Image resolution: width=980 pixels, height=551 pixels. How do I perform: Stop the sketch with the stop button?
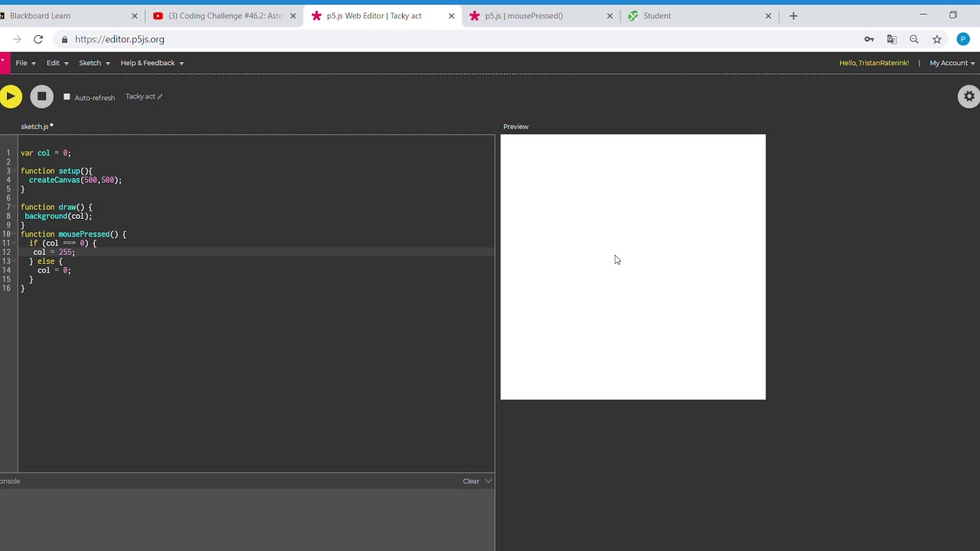pyautogui.click(x=42, y=96)
